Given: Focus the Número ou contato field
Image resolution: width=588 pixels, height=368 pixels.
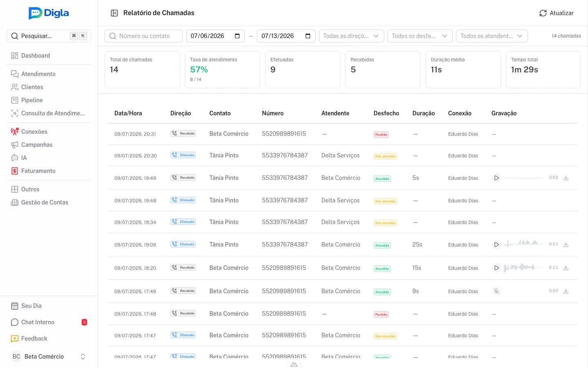Looking at the screenshot, I should [x=144, y=36].
